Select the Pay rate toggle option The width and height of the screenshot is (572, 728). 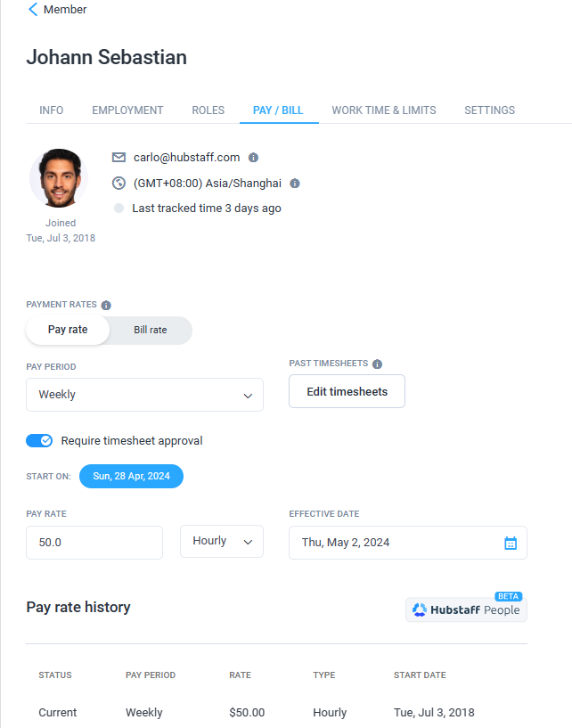[68, 330]
